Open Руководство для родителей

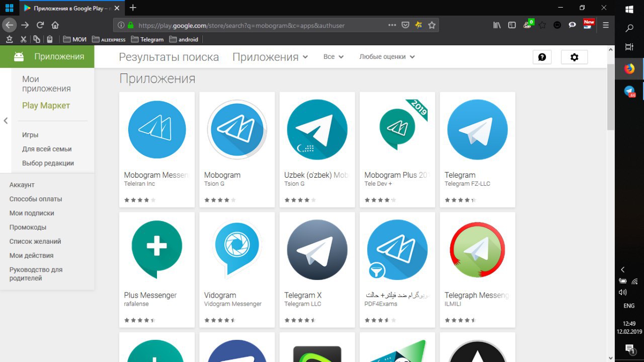pos(36,274)
